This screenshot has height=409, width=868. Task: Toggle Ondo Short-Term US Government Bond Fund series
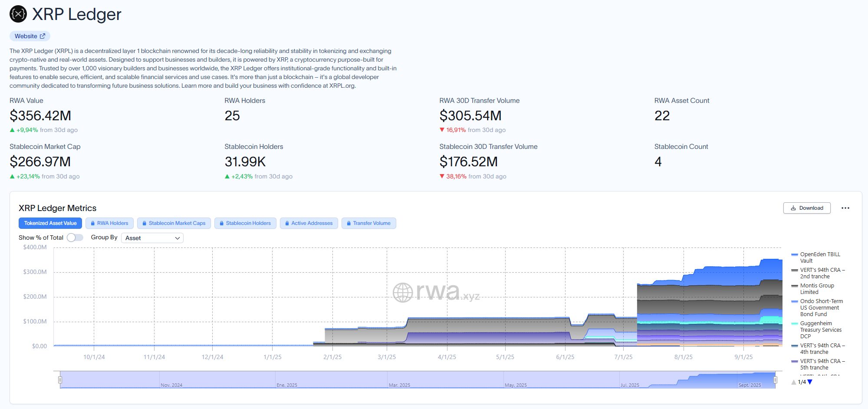(817, 307)
